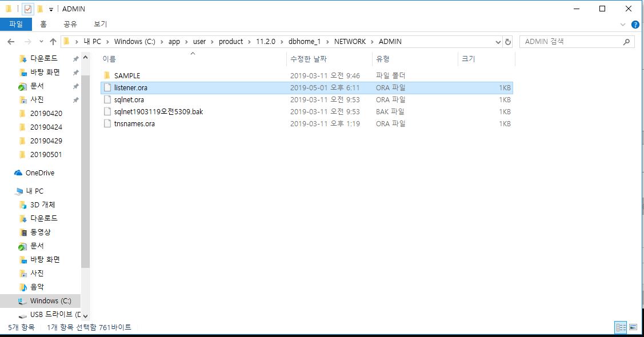Go back with the left arrow
This screenshot has height=337, width=644.
coord(11,42)
